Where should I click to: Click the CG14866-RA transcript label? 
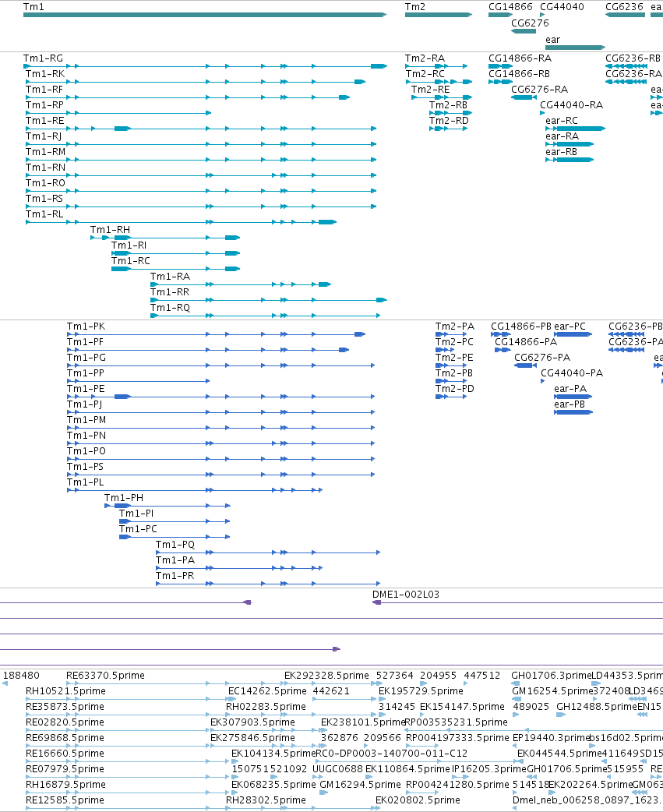click(x=520, y=58)
